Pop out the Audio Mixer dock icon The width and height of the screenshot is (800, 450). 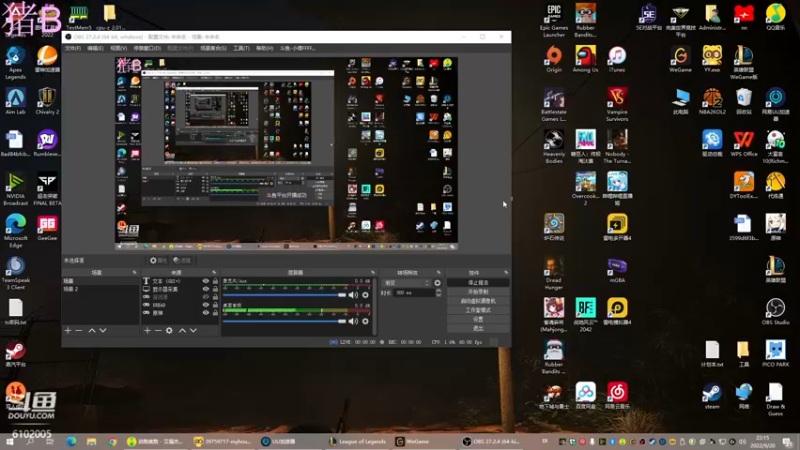pos(372,272)
